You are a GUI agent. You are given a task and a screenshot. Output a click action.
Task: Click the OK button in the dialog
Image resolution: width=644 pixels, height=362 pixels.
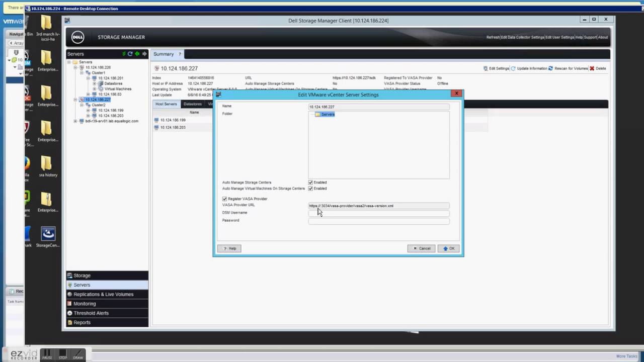(x=448, y=248)
